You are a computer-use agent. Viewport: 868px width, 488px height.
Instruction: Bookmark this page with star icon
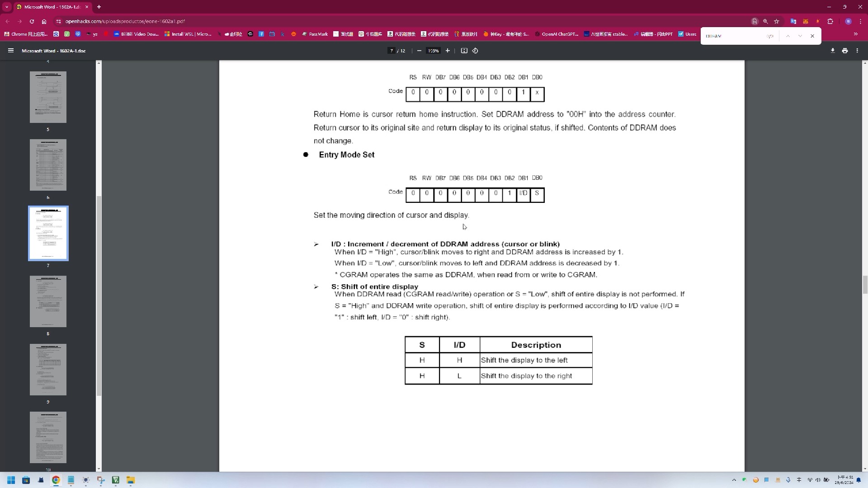coord(777,21)
